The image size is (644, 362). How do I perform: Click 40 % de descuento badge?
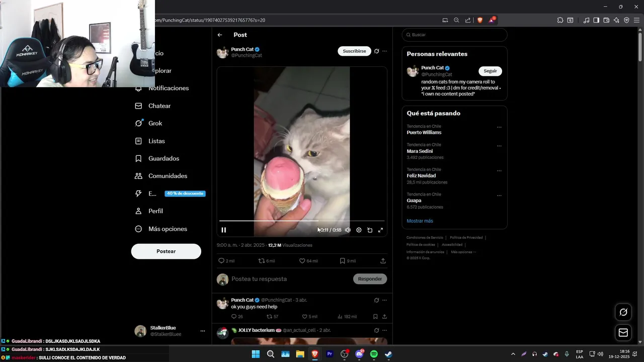click(185, 194)
